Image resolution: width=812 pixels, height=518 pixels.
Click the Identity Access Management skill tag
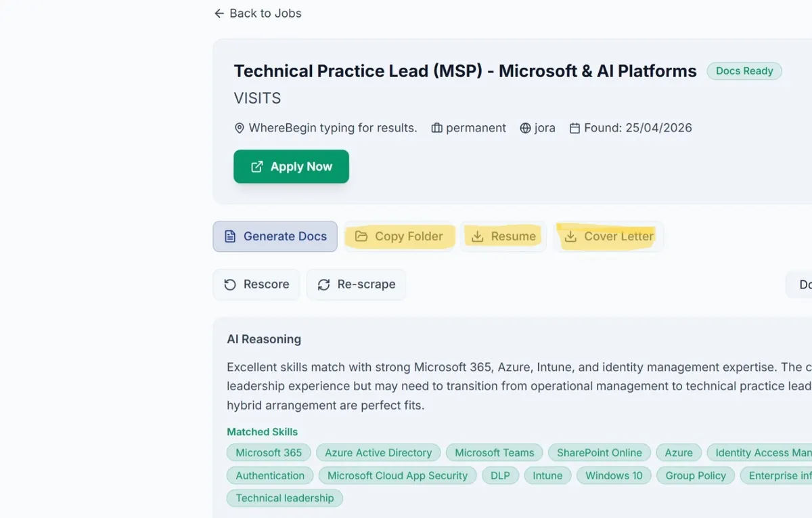pos(759,452)
